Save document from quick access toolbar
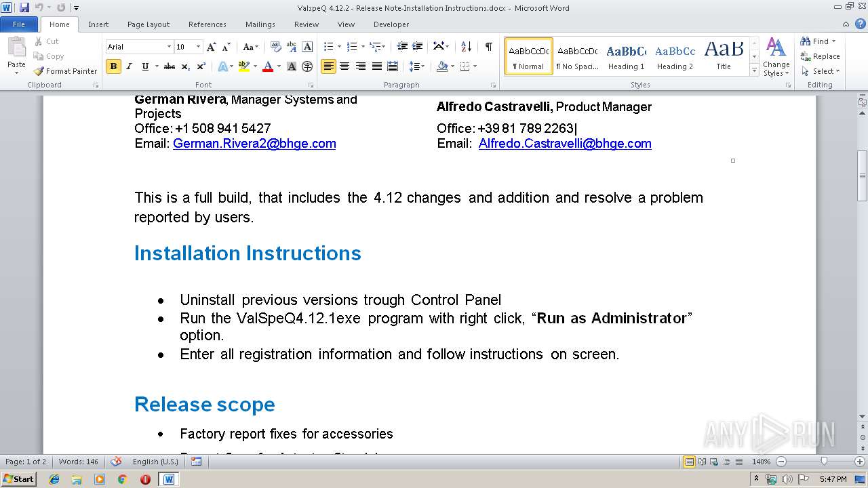Screen dimensions: 868x488 point(24,7)
